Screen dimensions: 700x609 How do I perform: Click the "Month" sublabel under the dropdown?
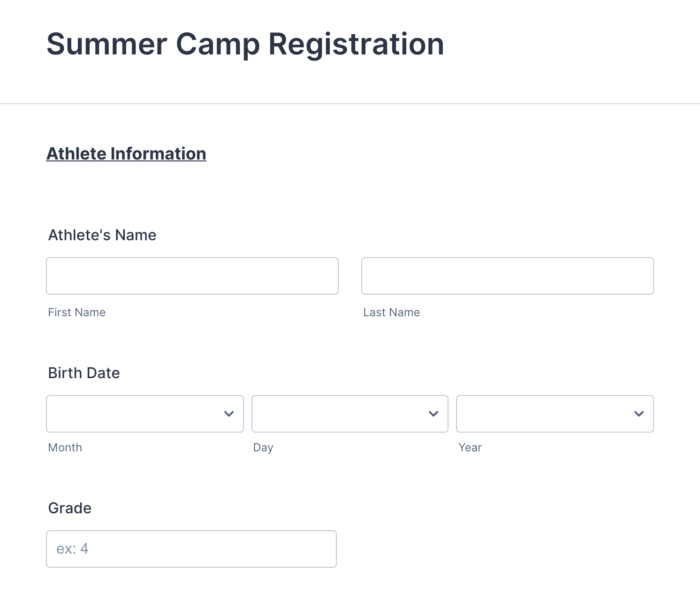point(65,448)
